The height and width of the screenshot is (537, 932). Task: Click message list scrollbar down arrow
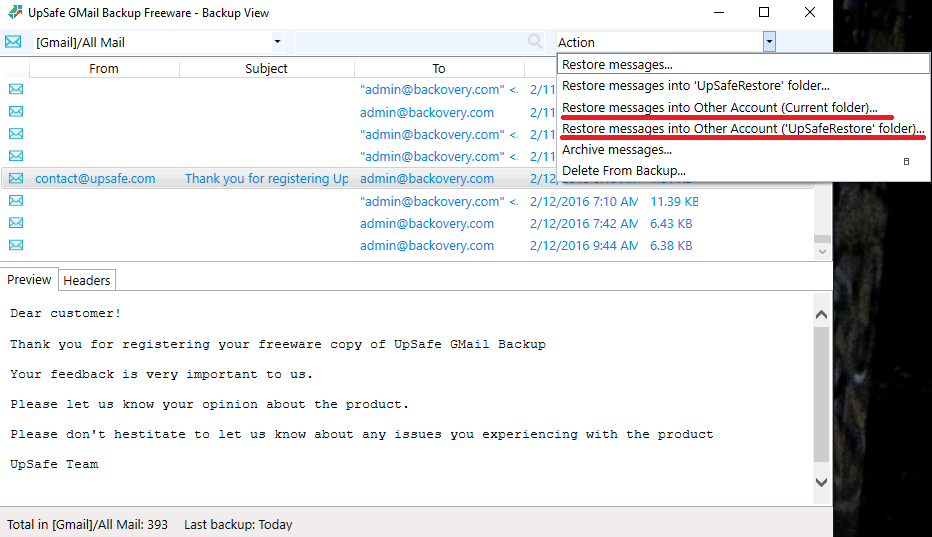click(x=822, y=252)
